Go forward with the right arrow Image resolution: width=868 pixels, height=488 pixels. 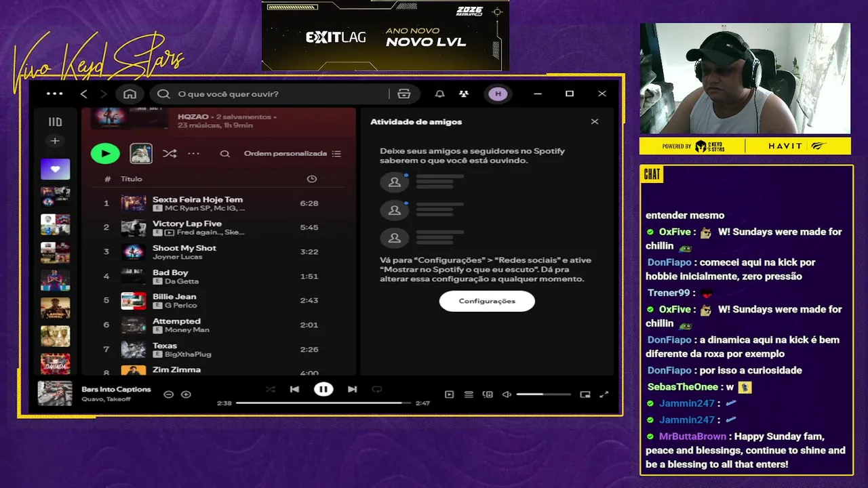click(x=104, y=94)
